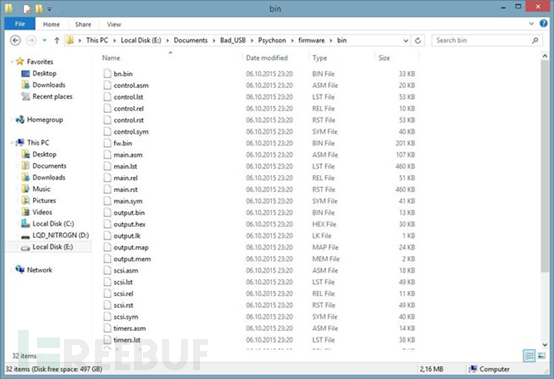Click the Back navigation arrow

[x=15, y=41]
